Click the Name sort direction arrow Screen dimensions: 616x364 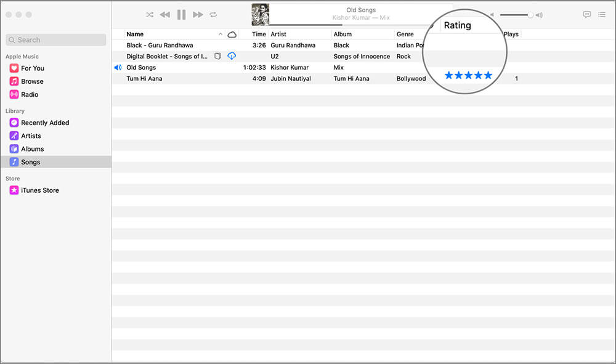click(221, 34)
